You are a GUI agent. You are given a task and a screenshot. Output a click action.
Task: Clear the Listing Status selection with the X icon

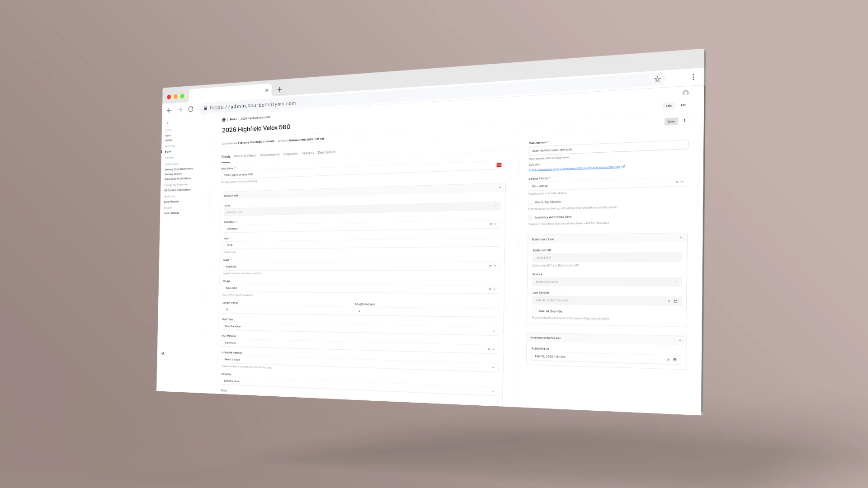(x=677, y=182)
